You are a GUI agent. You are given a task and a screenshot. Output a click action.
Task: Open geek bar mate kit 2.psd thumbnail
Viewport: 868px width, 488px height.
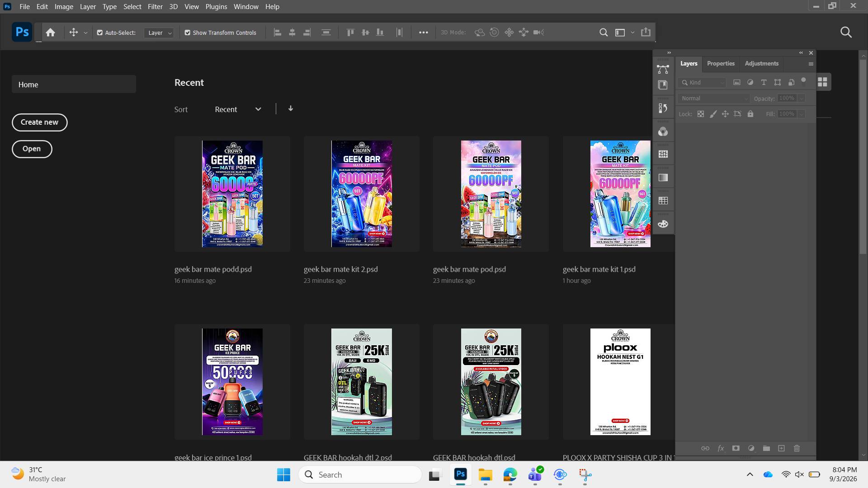tap(362, 194)
